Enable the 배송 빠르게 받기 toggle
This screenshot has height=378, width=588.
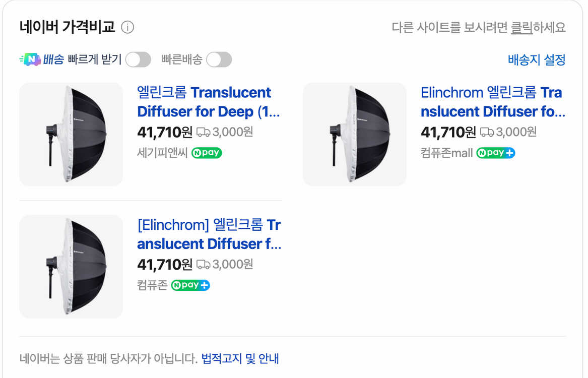138,59
